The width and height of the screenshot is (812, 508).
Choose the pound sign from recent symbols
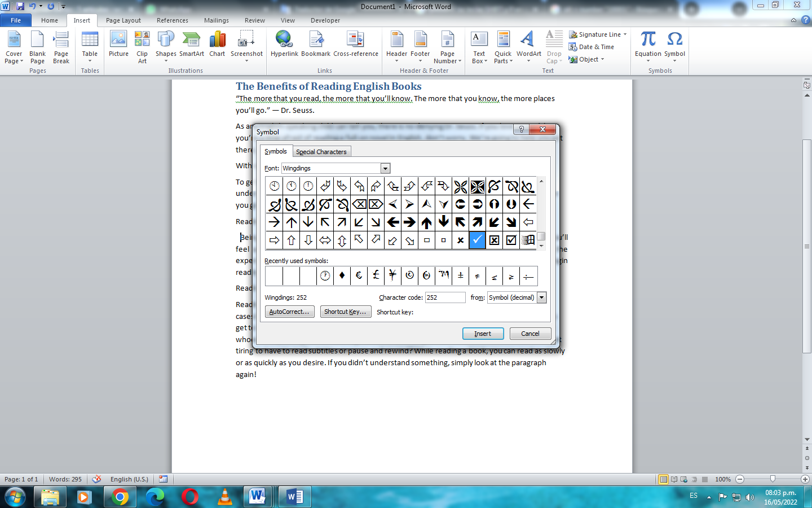coord(376,275)
